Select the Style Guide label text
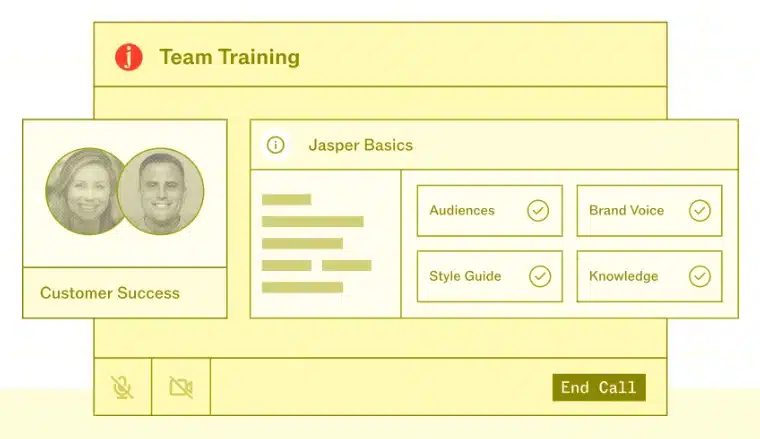 [x=465, y=276]
